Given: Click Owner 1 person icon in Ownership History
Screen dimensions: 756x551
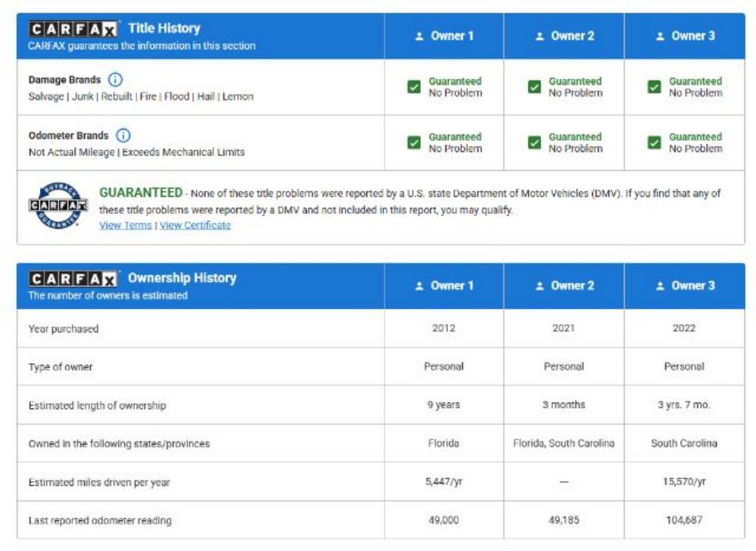Looking at the screenshot, I should pos(419,285).
